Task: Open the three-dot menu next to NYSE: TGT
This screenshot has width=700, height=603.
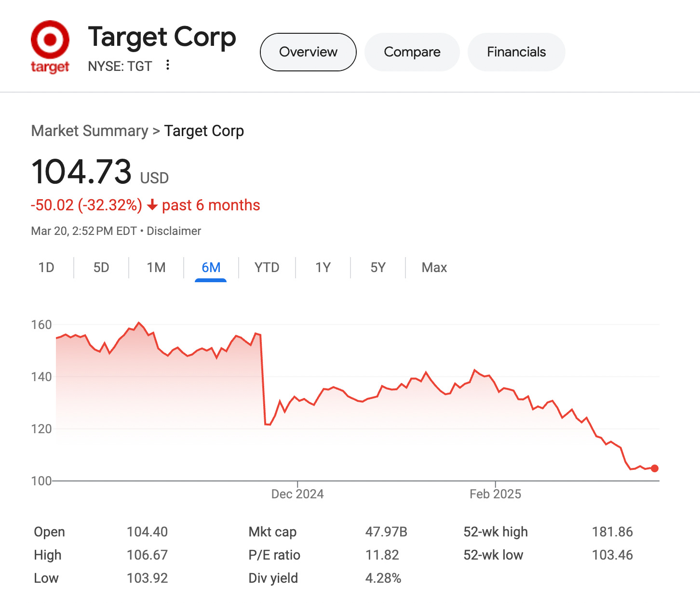Action: (167, 65)
